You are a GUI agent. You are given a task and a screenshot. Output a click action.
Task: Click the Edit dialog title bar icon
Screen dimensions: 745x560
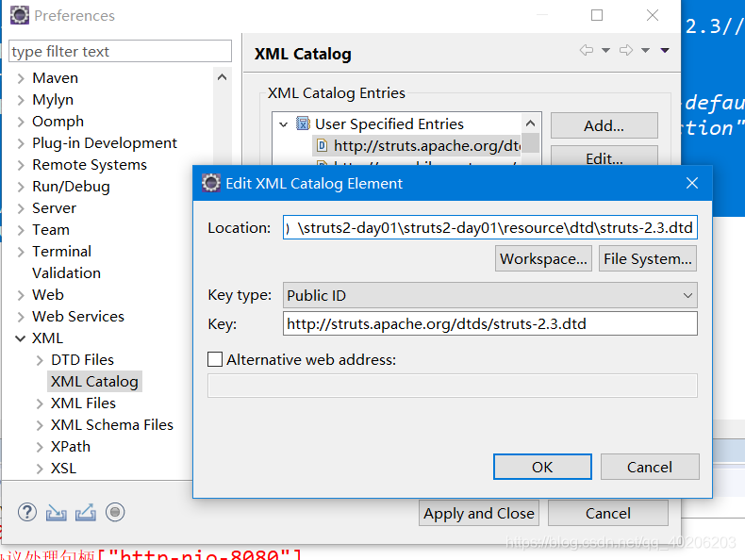click(x=211, y=183)
